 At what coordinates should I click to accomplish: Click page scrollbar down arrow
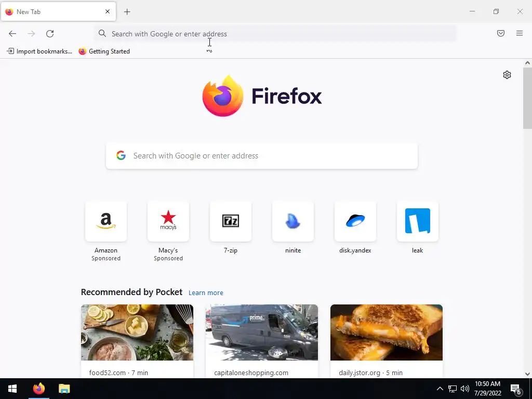[x=527, y=374]
